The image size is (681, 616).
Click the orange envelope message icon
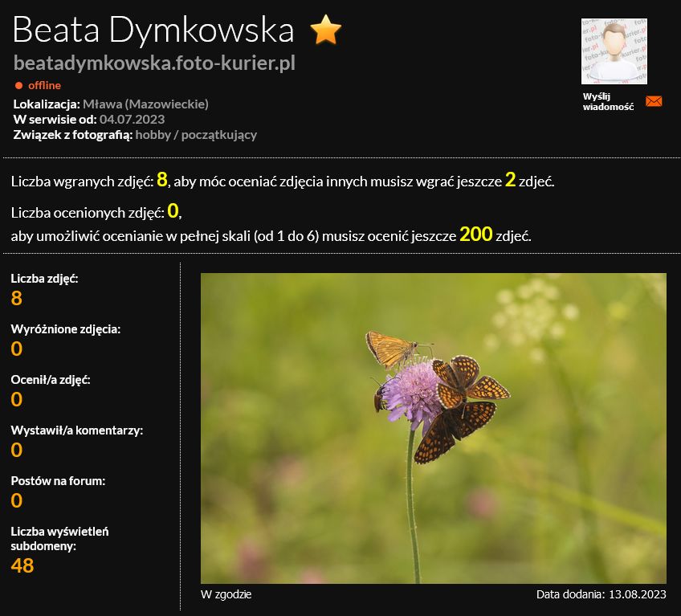[654, 101]
